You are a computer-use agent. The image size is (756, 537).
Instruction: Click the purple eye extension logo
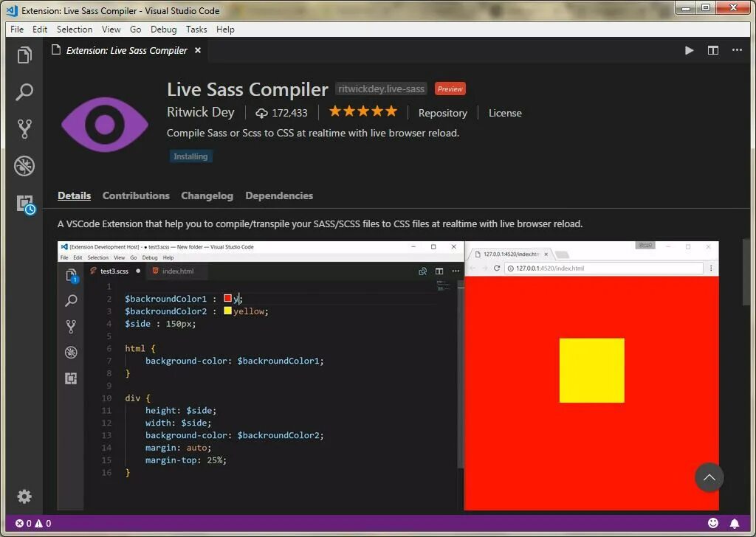pos(105,124)
